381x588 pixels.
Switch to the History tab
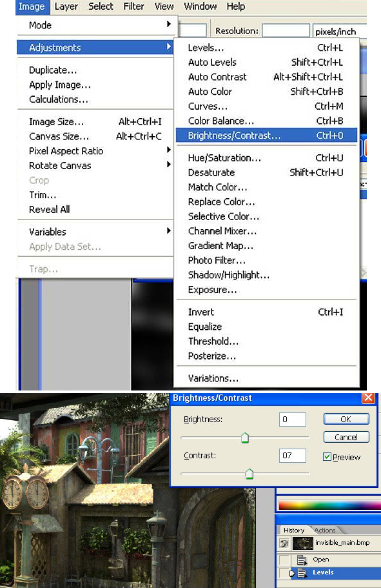coord(294,531)
